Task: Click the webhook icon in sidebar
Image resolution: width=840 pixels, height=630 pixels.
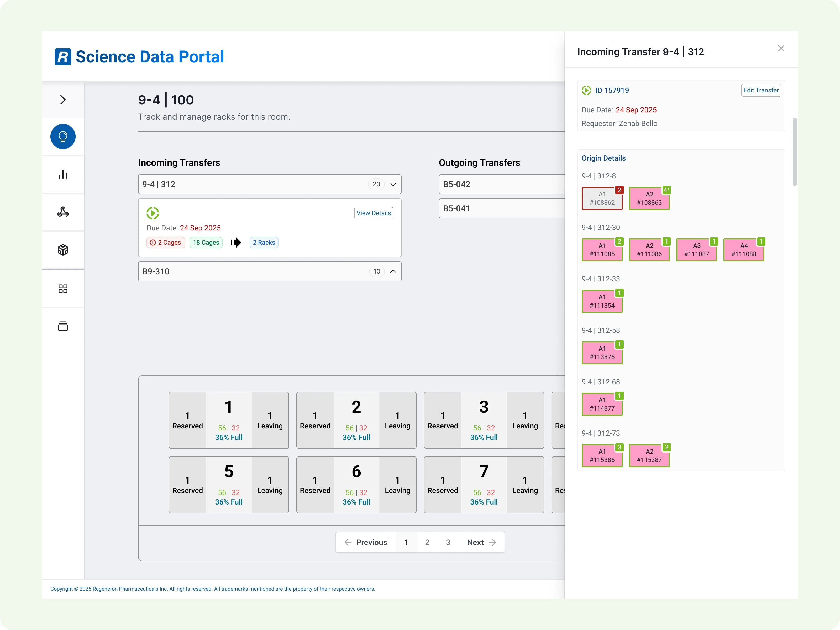Action: 63,212
